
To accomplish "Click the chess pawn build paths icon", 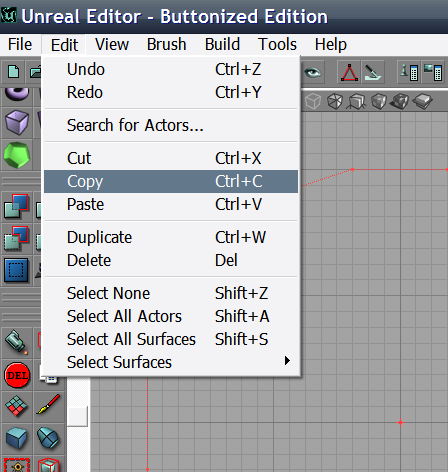I will [409, 72].
